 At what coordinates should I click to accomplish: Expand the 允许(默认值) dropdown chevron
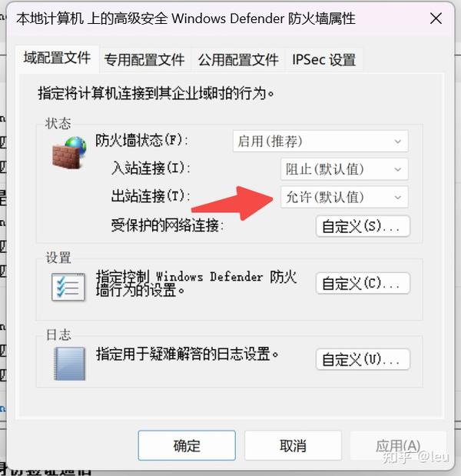point(398,198)
